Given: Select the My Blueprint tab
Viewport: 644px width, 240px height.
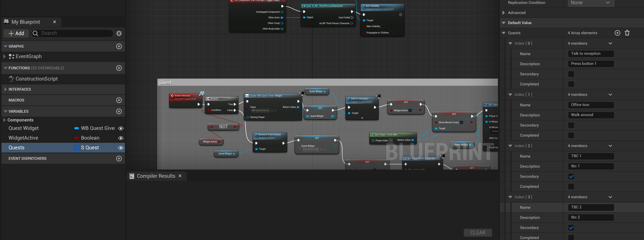Looking at the screenshot, I should click(26, 22).
